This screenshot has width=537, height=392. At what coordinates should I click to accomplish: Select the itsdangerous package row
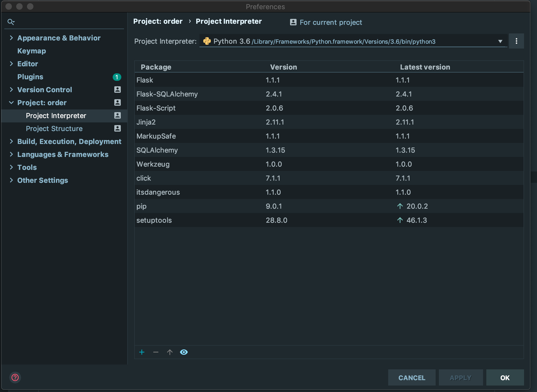(329, 192)
